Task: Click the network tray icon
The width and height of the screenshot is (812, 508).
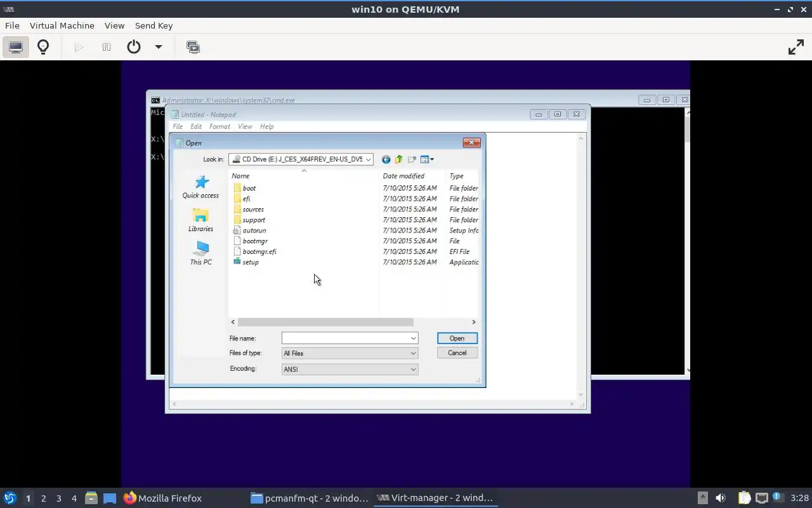Action: [762, 498]
